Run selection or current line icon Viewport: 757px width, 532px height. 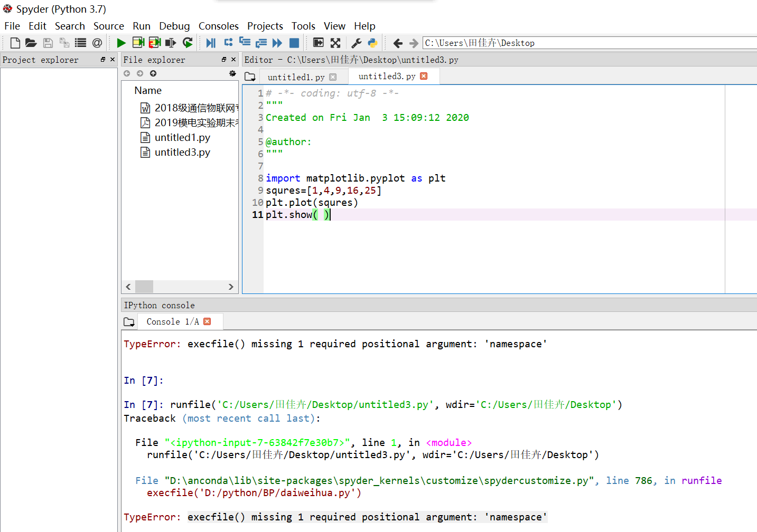(x=171, y=43)
